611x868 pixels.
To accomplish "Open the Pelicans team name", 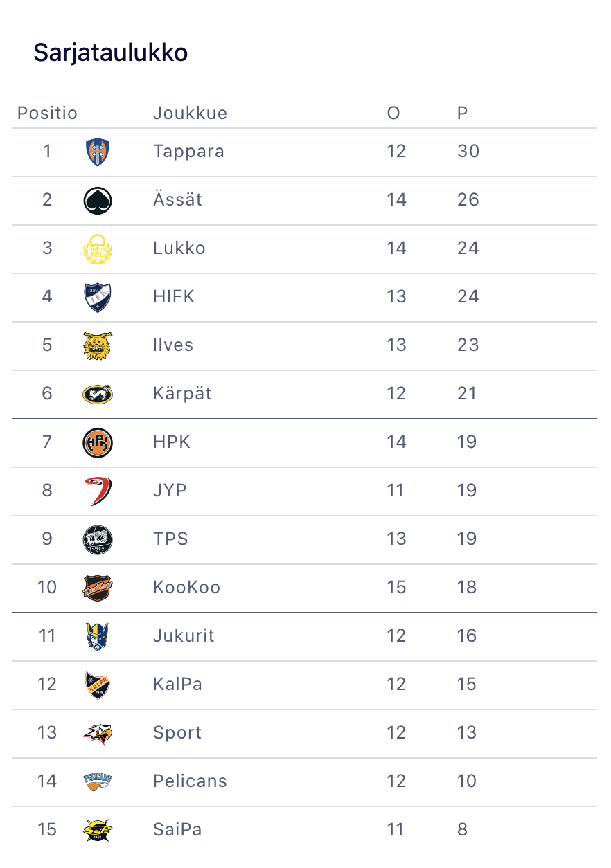I will click(x=190, y=781).
